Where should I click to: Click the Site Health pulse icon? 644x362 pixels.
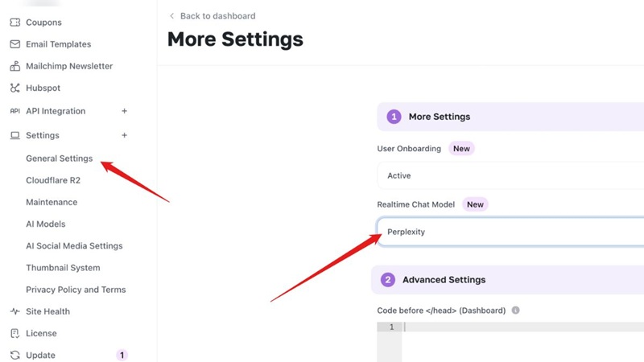[14, 311]
